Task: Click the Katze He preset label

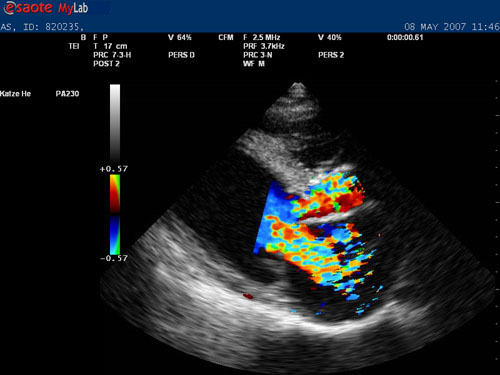Action: tap(15, 94)
